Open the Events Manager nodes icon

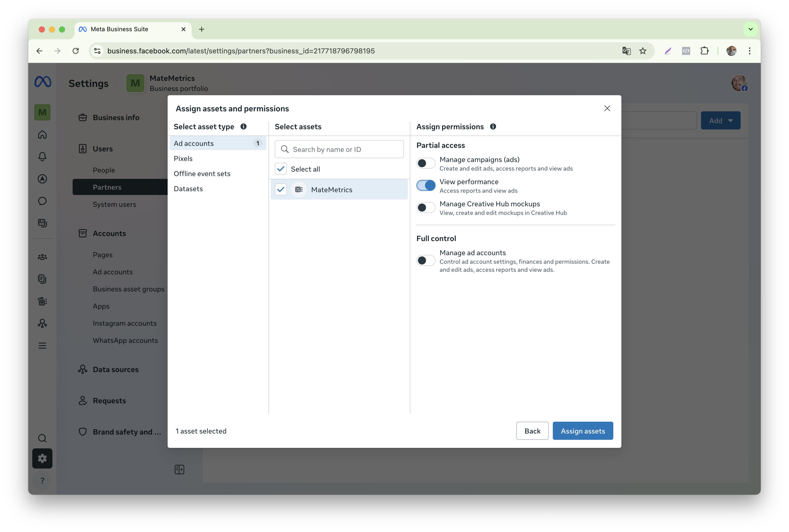[42, 323]
